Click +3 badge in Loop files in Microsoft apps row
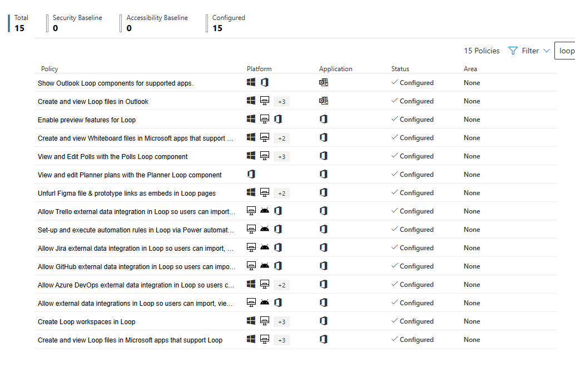Screen dimensions: 575x392 click(281, 340)
